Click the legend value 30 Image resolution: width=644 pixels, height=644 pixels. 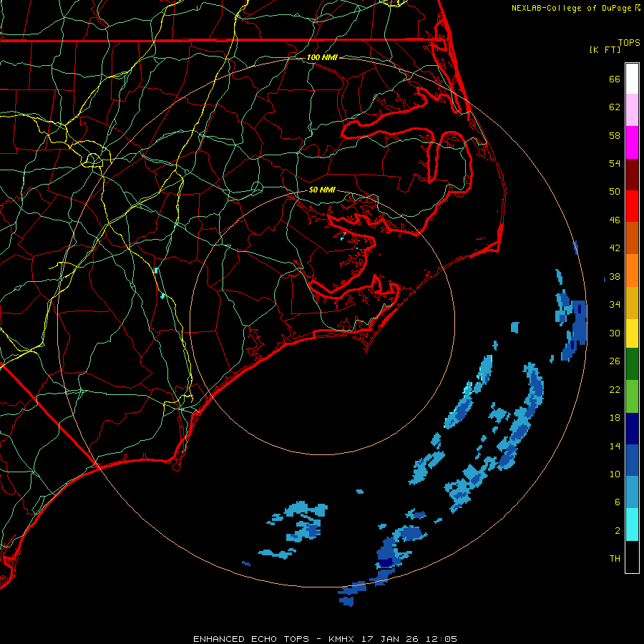[615, 333]
